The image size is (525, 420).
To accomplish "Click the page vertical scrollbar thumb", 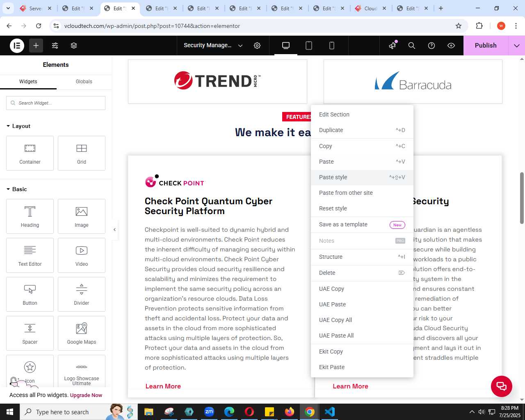I will point(522,198).
